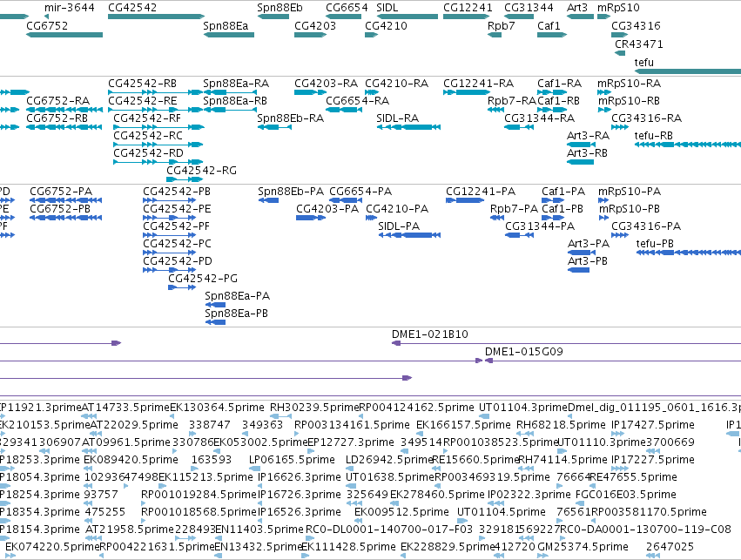
Task: Select the "LP06165.5prime" EST label
Action: (x=292, y=460)
